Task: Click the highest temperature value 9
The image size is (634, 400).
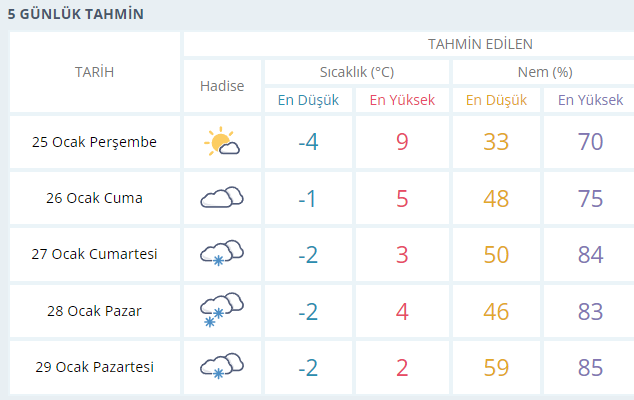Action: pyautogui.click(x=402, y=142)
